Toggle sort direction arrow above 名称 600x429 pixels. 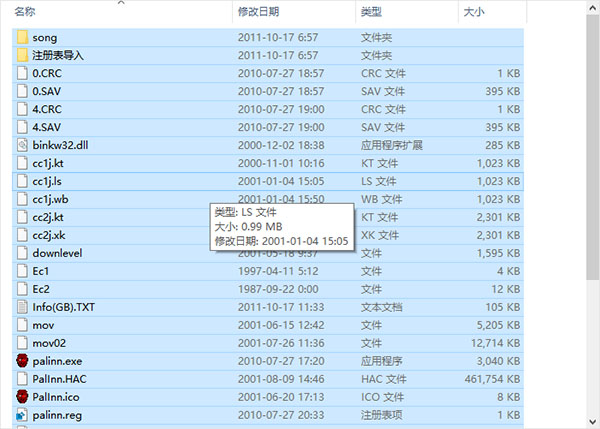(x=122, y=3)
